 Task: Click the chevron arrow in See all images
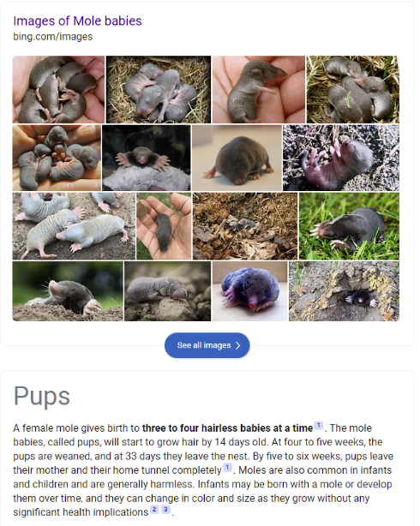click(x=237, y=345)
